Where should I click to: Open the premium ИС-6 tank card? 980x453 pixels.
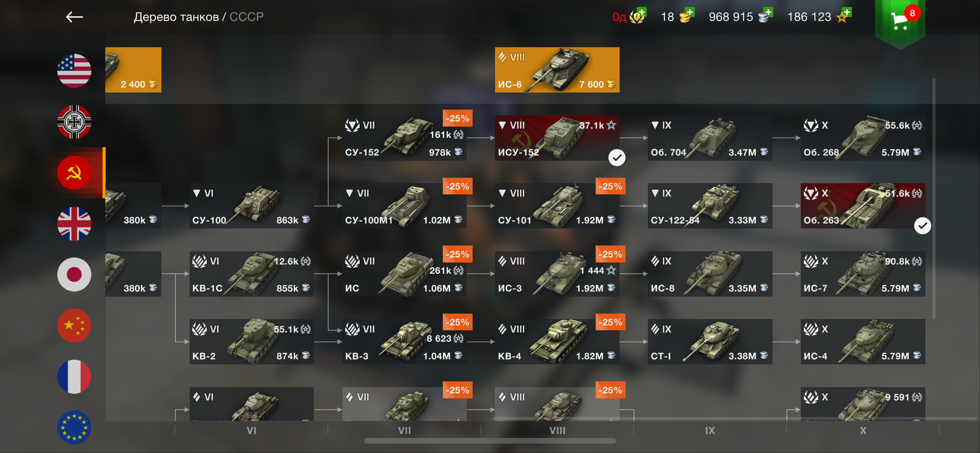557,70
